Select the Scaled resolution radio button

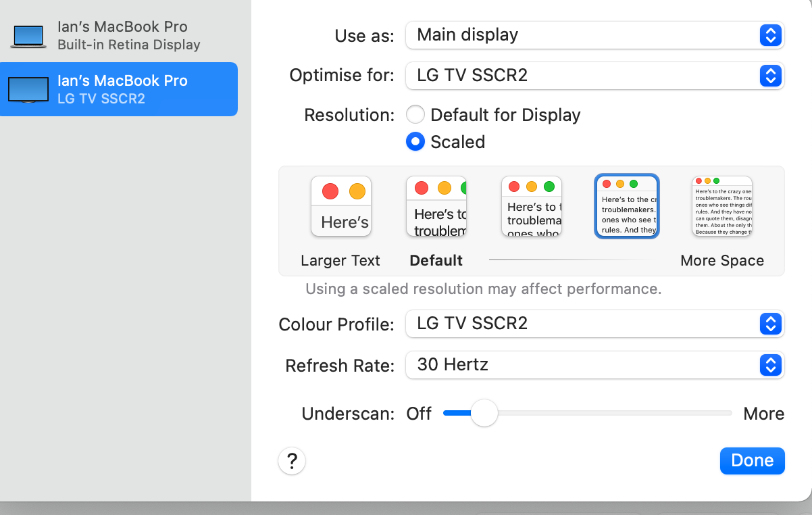415,142
